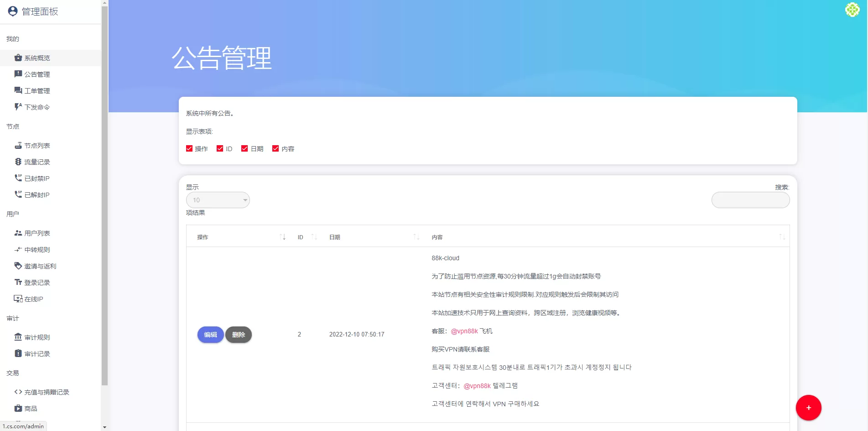
Task: Click the sidebar vertical scrollbar
Action: pyautogui.click(x=104, y=183)
